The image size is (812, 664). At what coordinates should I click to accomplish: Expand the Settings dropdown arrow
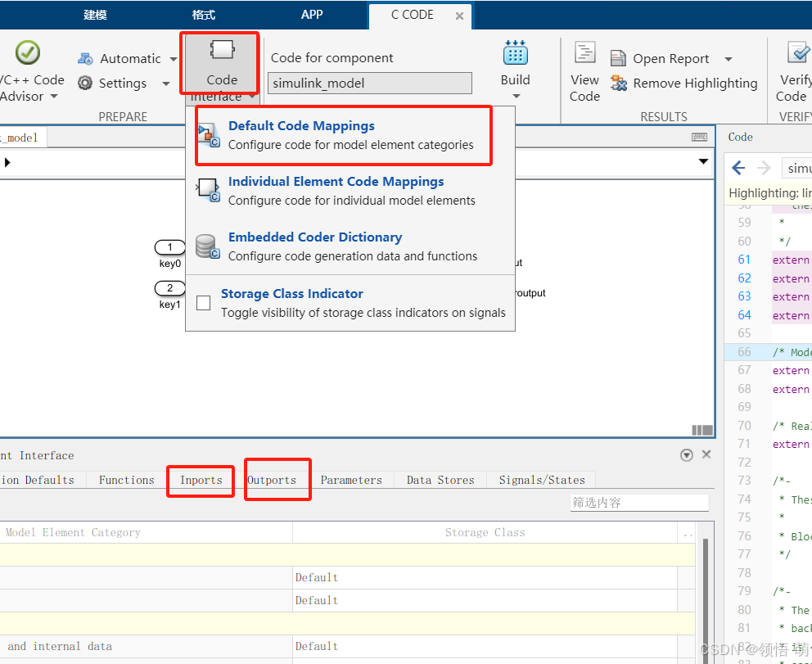click(x=165, y=84)
